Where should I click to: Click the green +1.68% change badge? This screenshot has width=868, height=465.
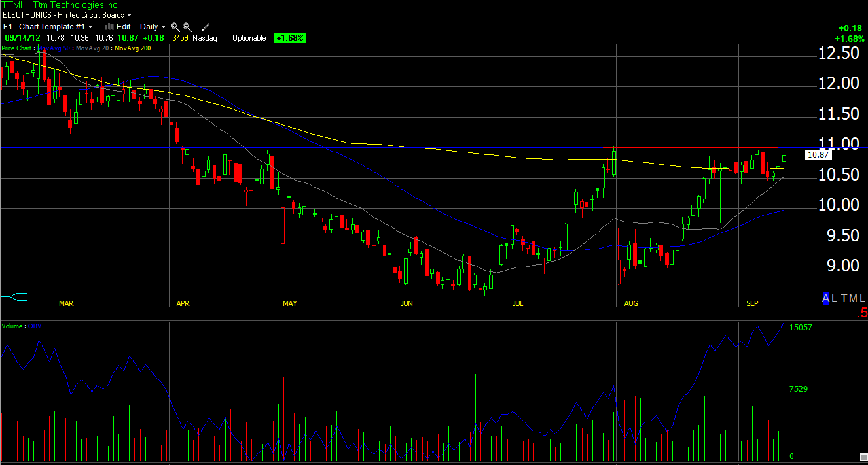(x=290, y=38)
